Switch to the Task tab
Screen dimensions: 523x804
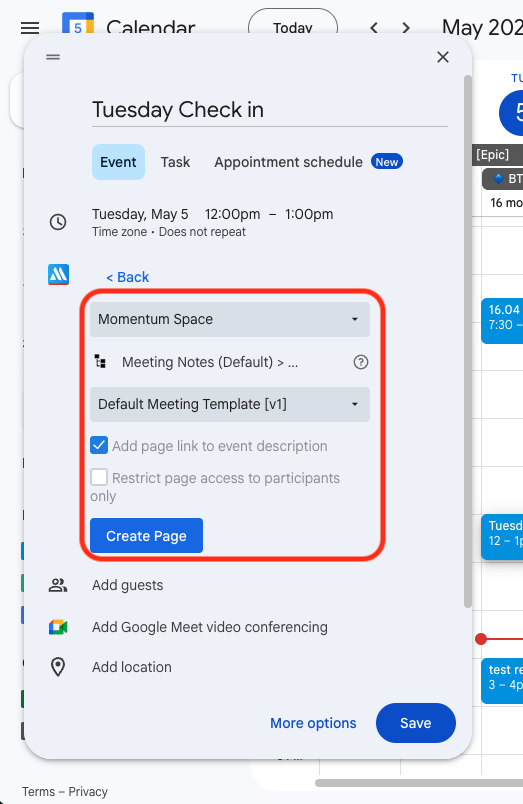tap(175, 162)
